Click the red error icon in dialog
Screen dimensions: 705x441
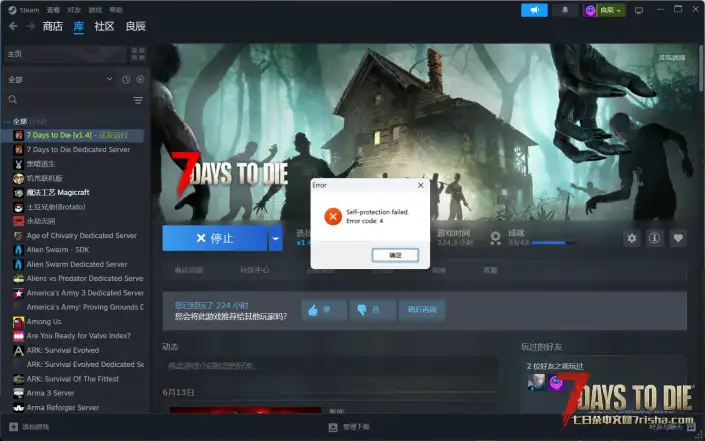coord(333,217)
